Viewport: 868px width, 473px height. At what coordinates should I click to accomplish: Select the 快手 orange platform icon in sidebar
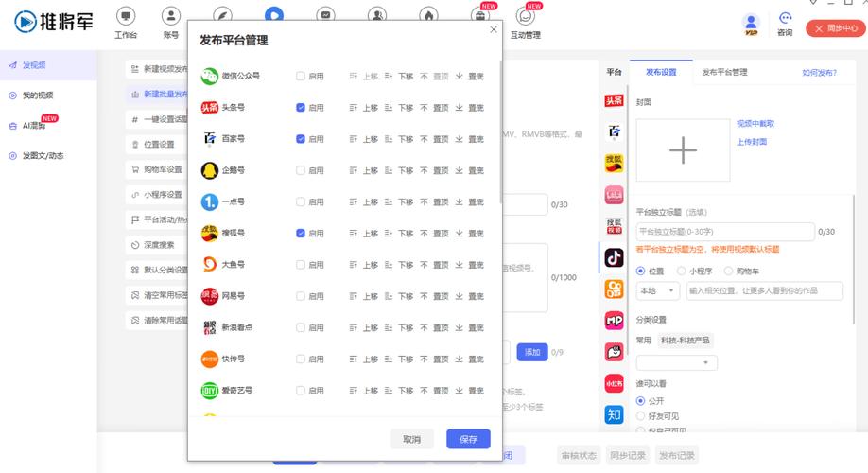(614, 289)
